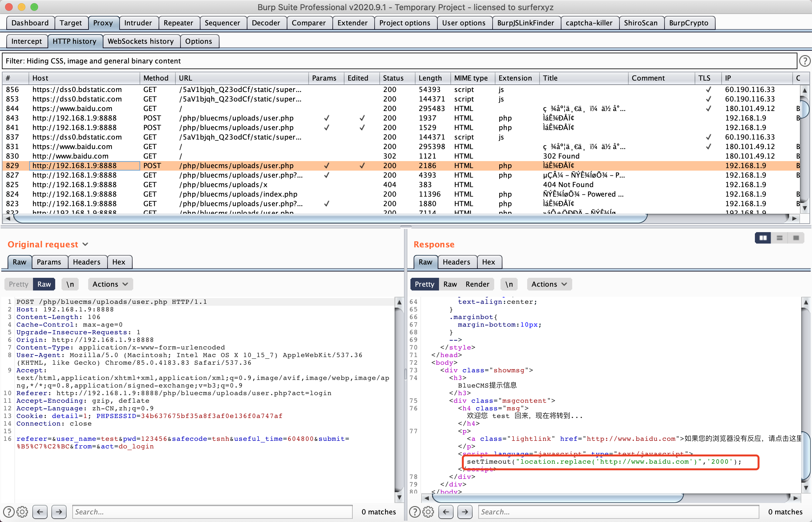Open request search settings gear icon

pyautogui.click(x=22, y=512)
